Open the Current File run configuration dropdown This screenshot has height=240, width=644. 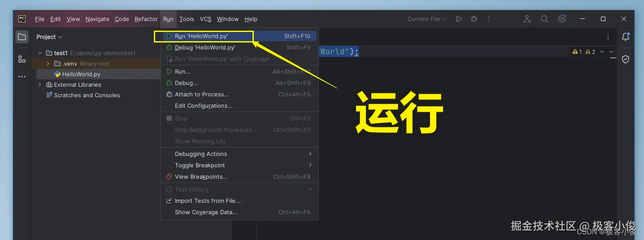point(427,19)
